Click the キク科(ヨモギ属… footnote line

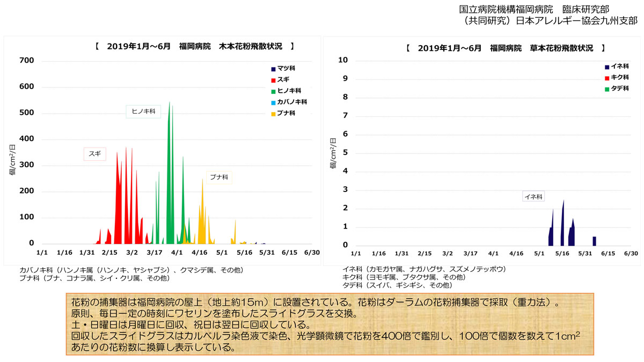(404, 277)
